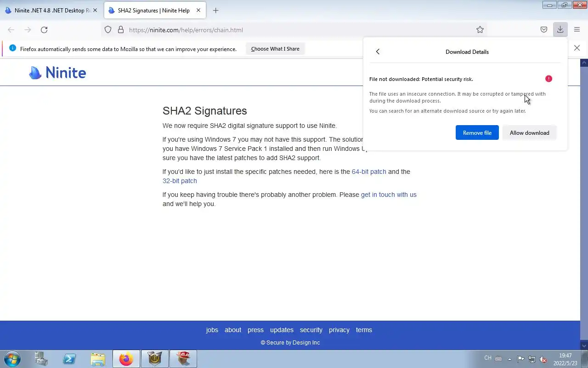Open the 32-bit patch link
The width and height of the screenshot is (588, 368).
coord(180,181)
